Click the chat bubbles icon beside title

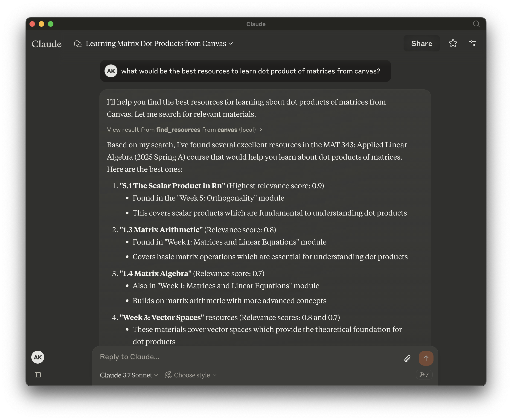tap(78, 44)
